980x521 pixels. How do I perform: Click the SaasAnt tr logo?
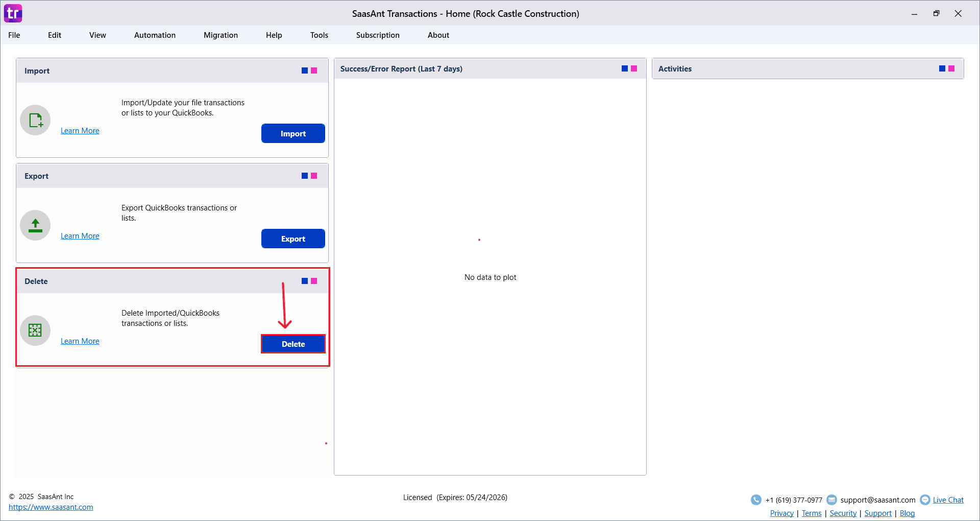click(x=13, y=13)
